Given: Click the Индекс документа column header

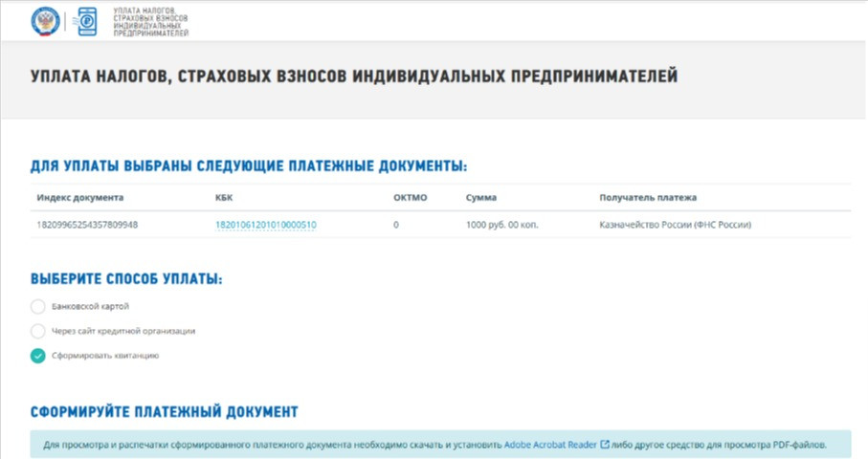Looking at the screenshot, I should click(80, 197).
